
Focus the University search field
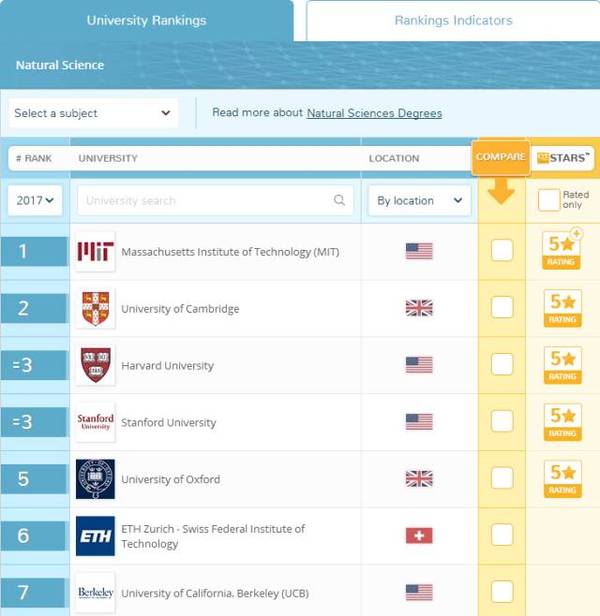tap(215, 200)
